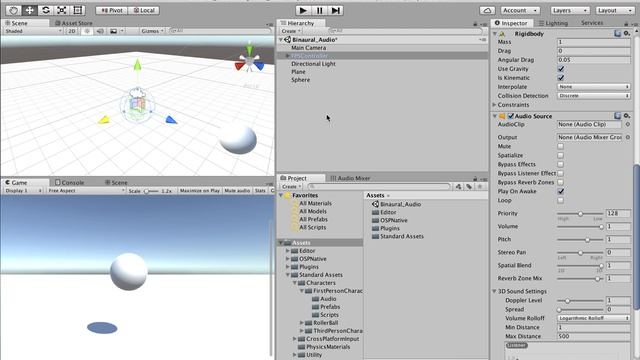Image resolution: width=640 pixels, height=360 pixels.
Task: Enable the Mute checkbox
Action: click(560, 147)
